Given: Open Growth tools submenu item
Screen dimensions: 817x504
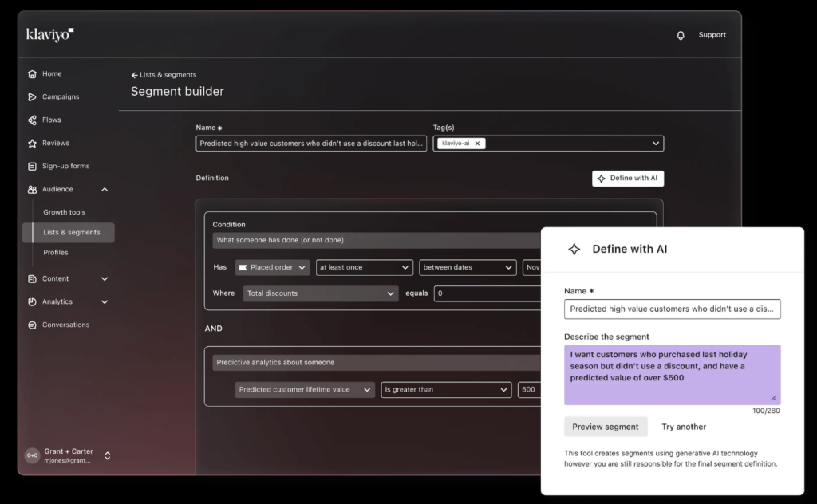Looking at the screenshot, I should (64, 212).
